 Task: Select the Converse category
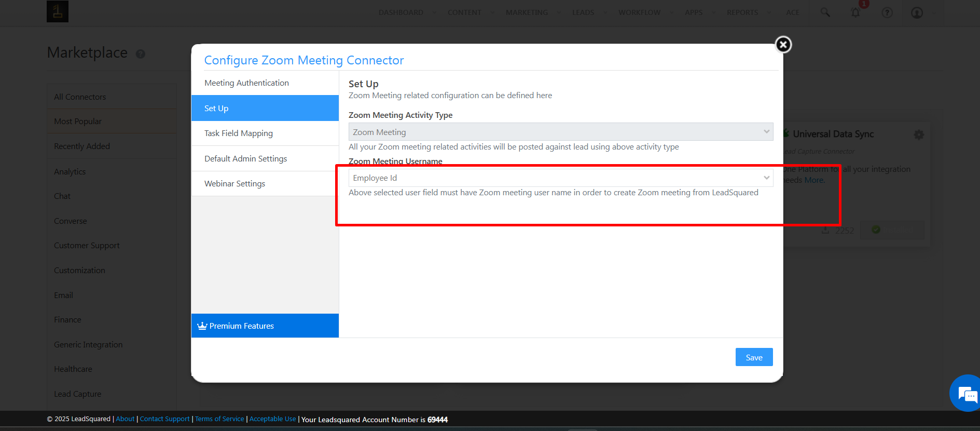(112, 221)
